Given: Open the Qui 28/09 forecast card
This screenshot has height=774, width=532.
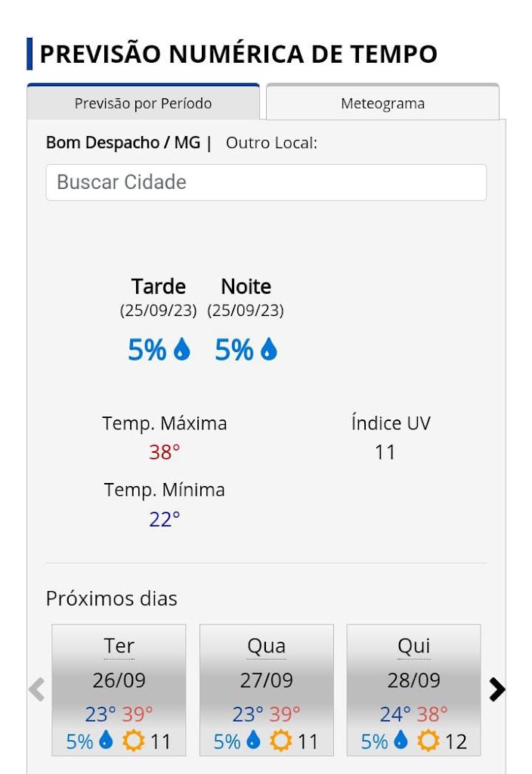Looking at the screenshot, I should (x=413, y=680).
